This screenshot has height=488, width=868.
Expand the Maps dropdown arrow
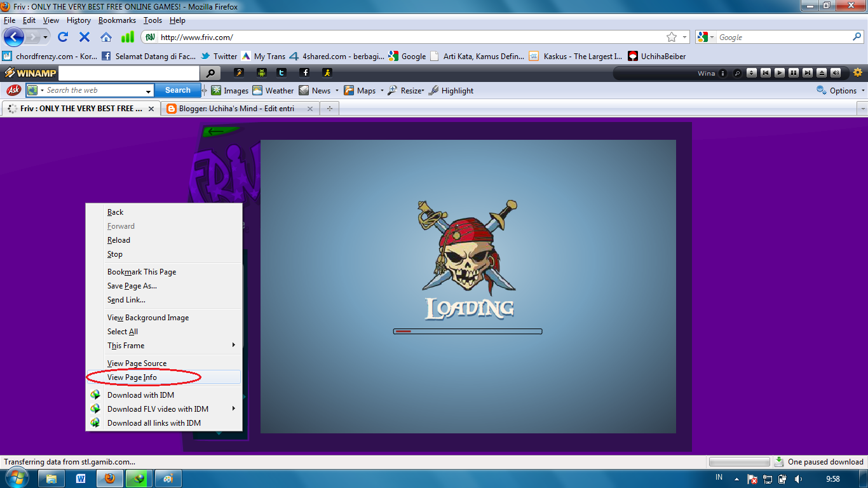tap(382, 90)
